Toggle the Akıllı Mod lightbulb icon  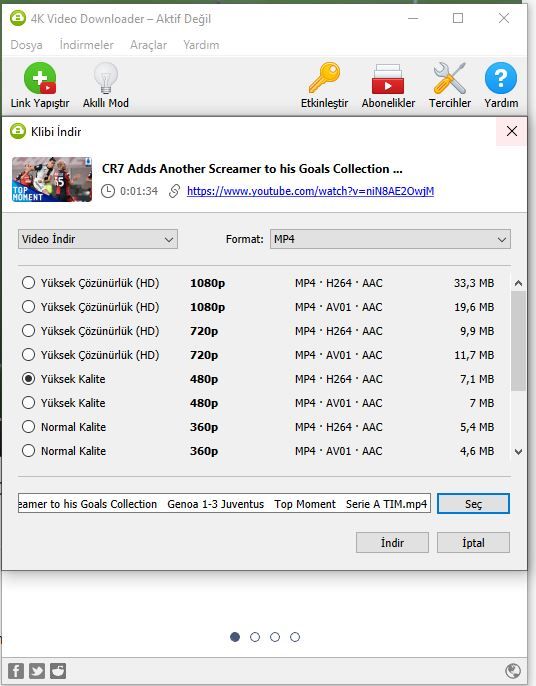(105, 78)
